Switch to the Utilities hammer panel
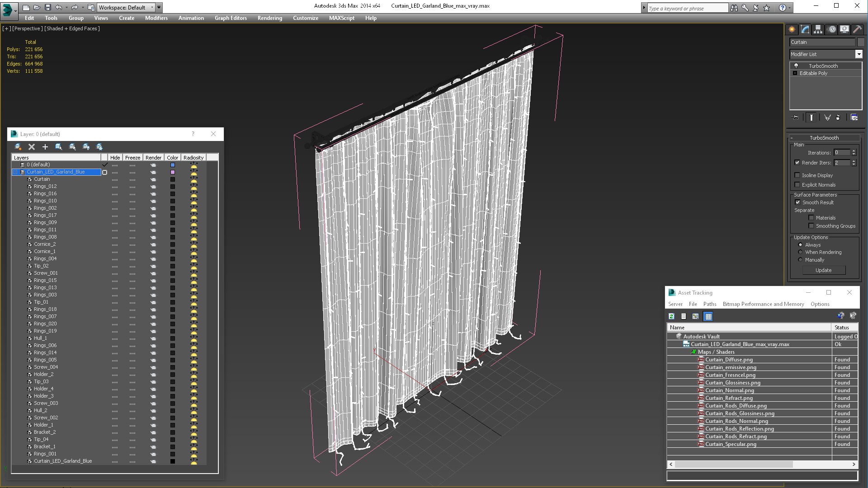The image size is (868, 488). (x=857, y=29)
